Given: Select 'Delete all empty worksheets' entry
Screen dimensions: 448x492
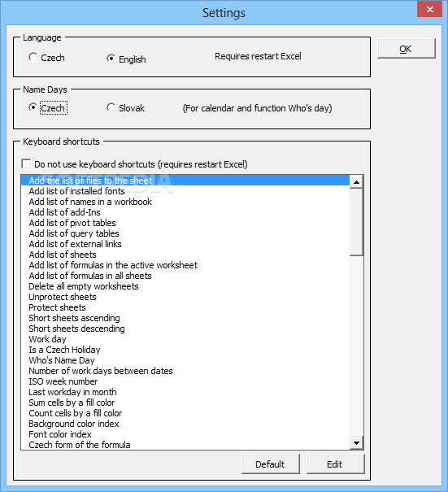Looking at the screenshot, I should (x=185, y=286).
